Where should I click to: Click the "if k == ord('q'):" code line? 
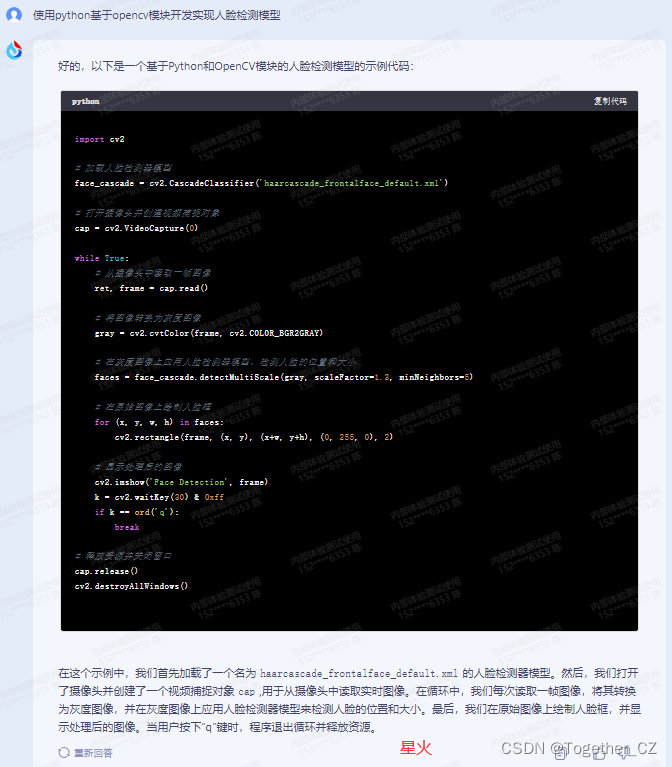137,512
